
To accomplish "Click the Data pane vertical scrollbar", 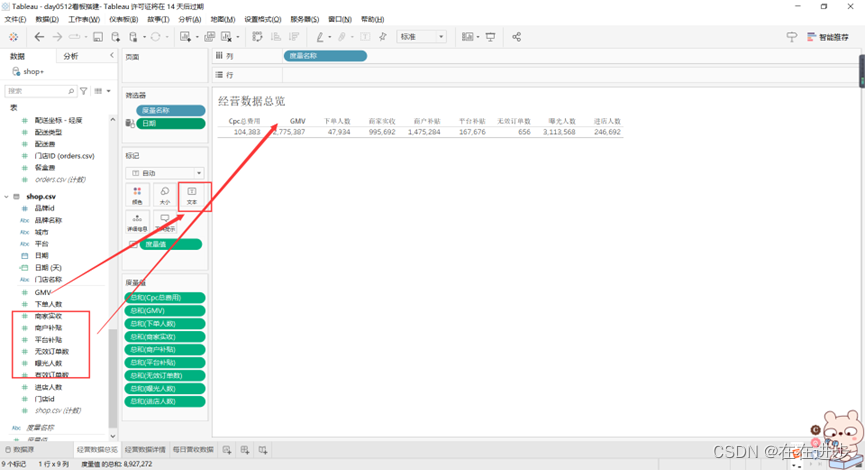I will pos(113,378).
